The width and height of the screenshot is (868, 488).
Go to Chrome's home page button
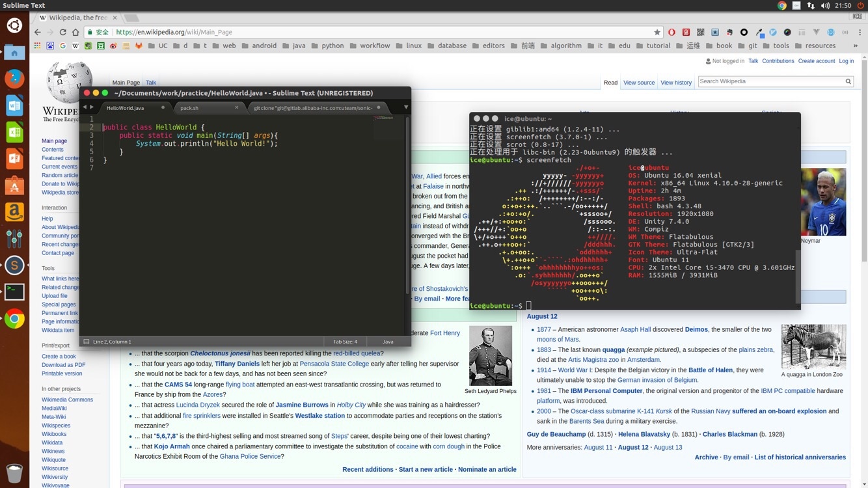pos(76,32)
